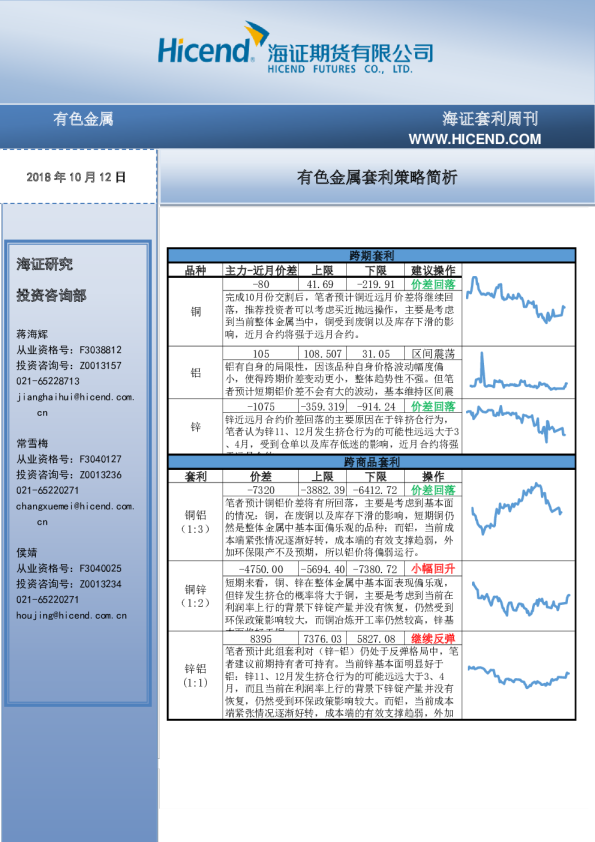Click analyst name 侯婧
Image resolution: width=595 pixels, height=842 pixels.
pos(27,553)
